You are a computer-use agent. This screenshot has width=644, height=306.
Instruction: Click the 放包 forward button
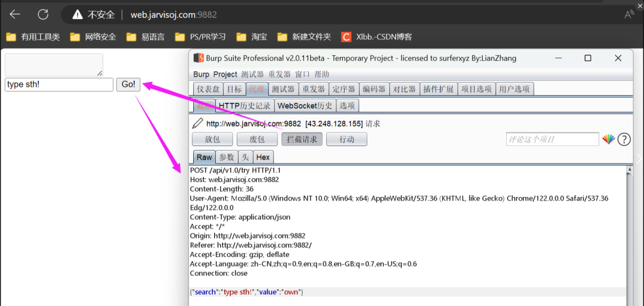click(x=212, y=139)
